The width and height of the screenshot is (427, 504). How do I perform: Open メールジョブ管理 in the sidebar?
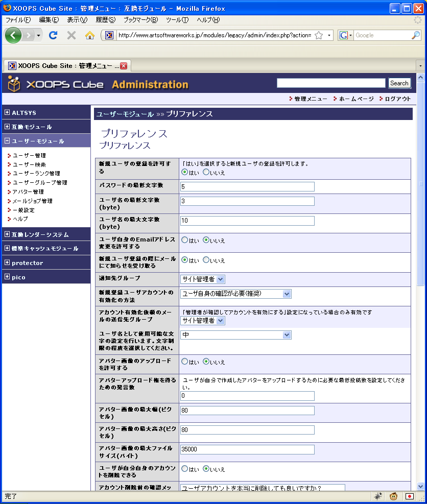point(33,201)
